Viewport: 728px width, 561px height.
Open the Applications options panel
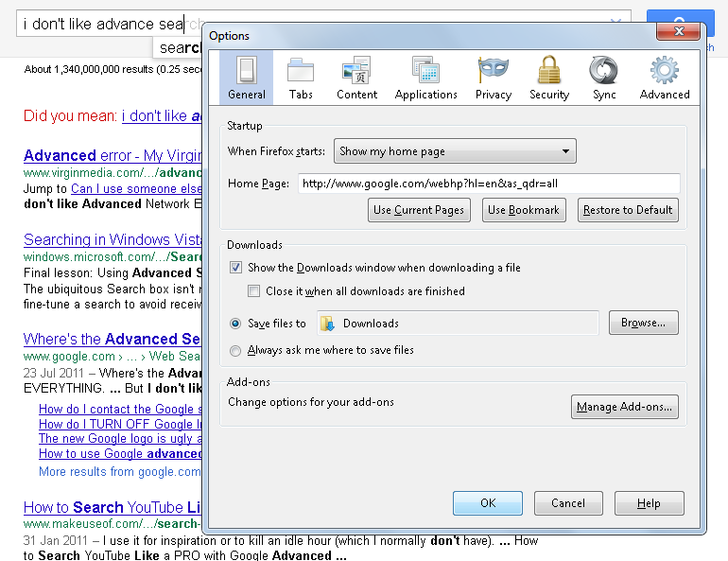[x=425, y=78]
